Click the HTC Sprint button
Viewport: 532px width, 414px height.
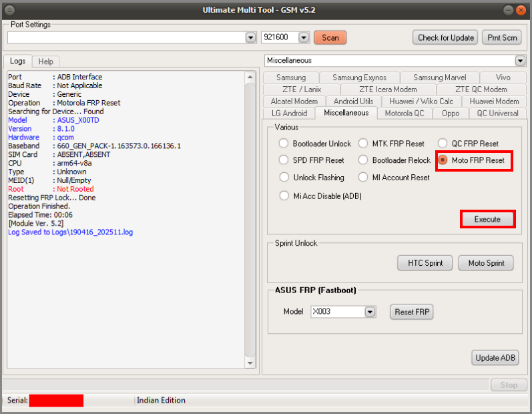pos(425,263)
